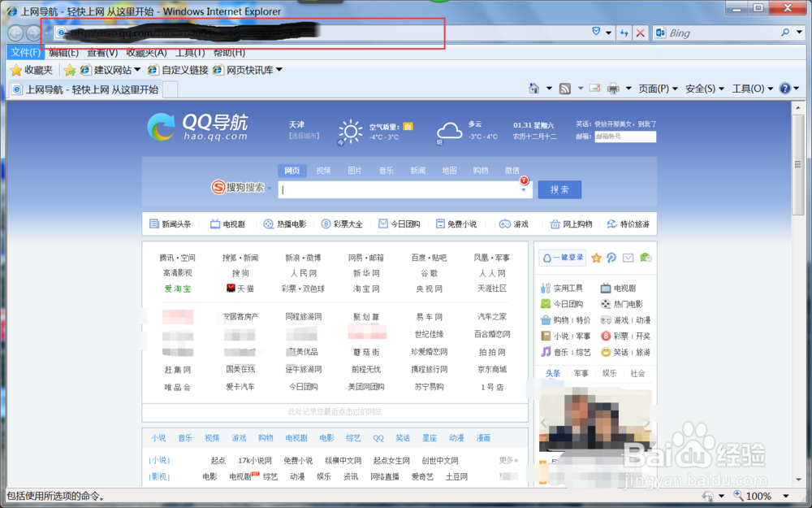This screenshot has height=508, width=812.
Task: Open the 文件(F) menu
Action: click(x=25, y=52)
